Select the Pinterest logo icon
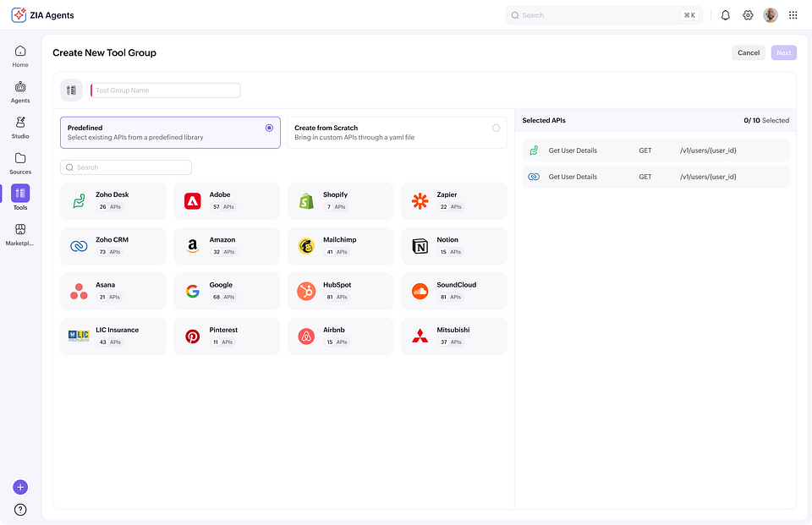 [x=193, y=336]
